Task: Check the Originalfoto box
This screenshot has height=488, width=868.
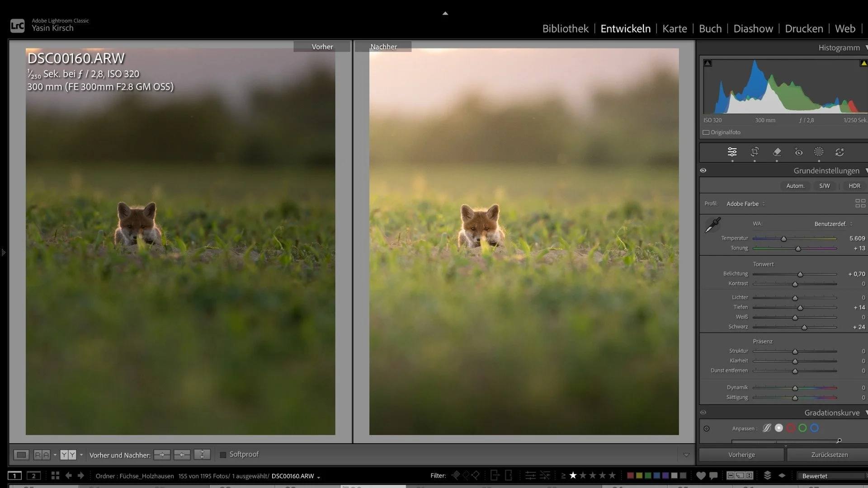Action: coord(706,132)
